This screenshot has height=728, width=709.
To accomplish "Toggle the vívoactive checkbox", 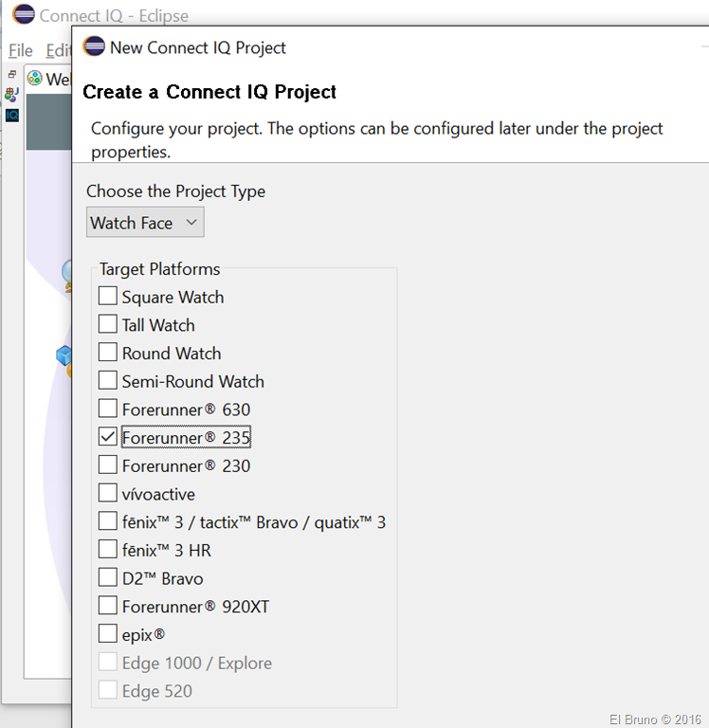I will [x=108, y=494].
